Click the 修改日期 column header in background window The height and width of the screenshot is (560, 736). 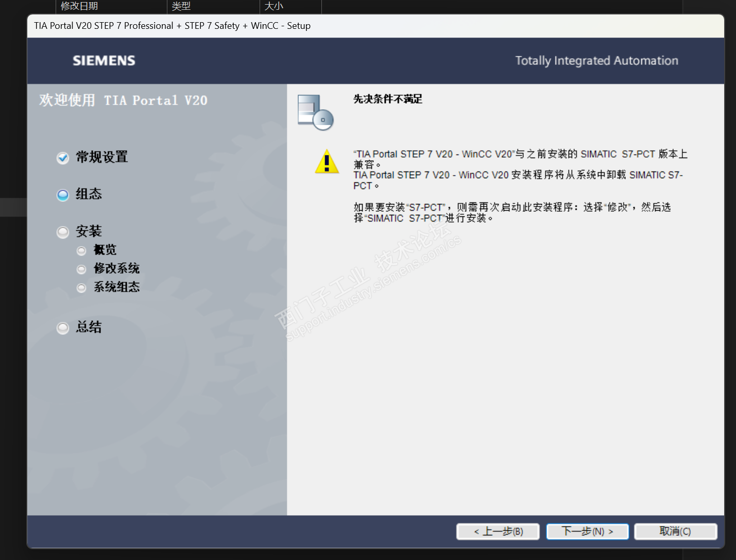(x=79, y=6)
